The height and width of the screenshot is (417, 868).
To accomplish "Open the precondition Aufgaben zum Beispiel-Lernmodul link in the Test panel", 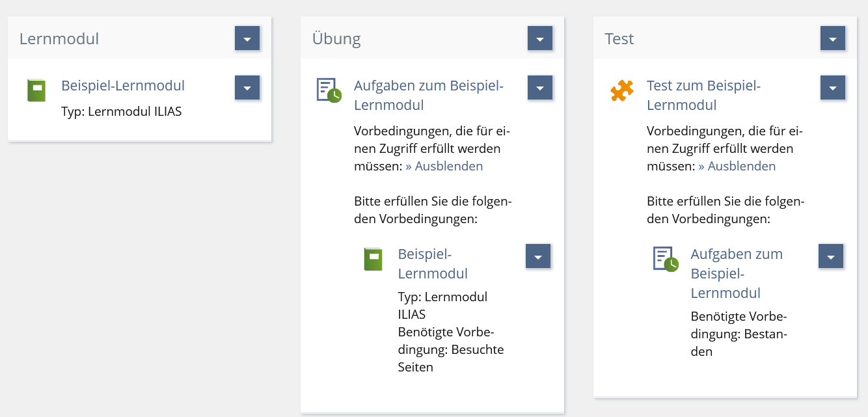I will pyautogui.click(x=736, y=273).
